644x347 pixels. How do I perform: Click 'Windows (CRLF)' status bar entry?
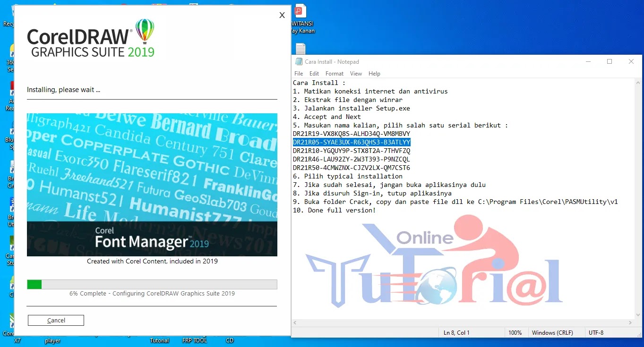[552, 333]
